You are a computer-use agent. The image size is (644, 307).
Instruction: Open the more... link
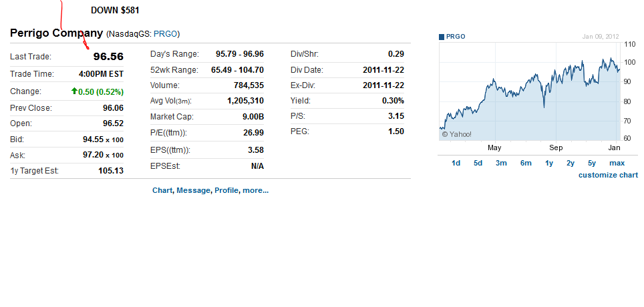(x=255, y=190)
